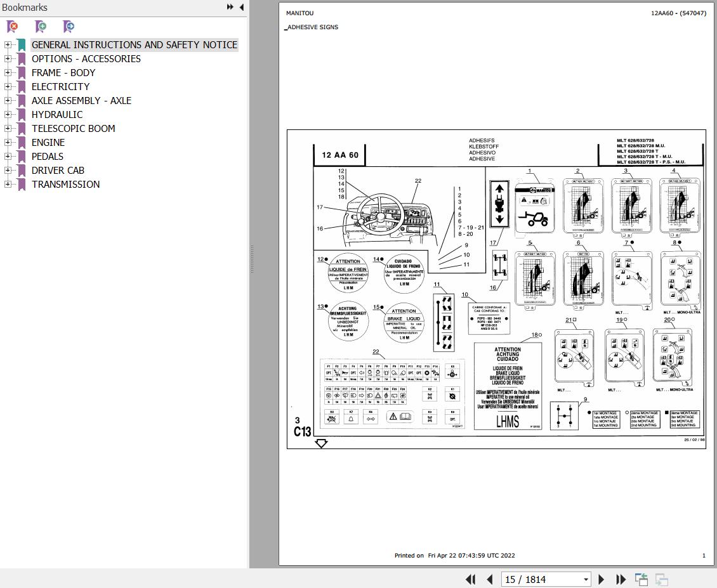717x588 pixels.
Task: Expand TRANSMISSION bookmark node
Action: point(8,184)
